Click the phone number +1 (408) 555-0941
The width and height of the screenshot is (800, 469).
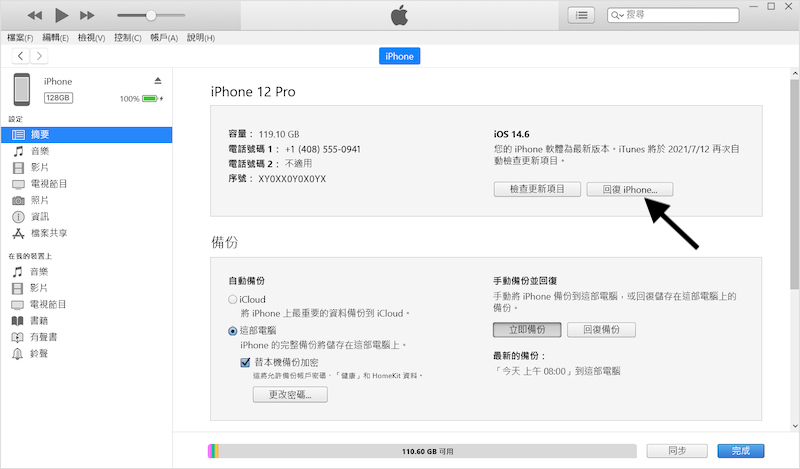point(322,150)
